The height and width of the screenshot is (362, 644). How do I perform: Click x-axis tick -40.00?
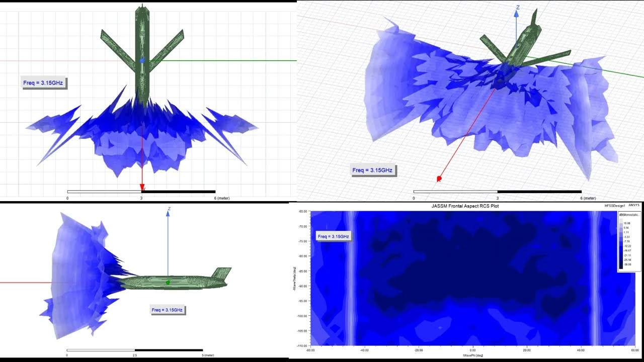[364, 350]
